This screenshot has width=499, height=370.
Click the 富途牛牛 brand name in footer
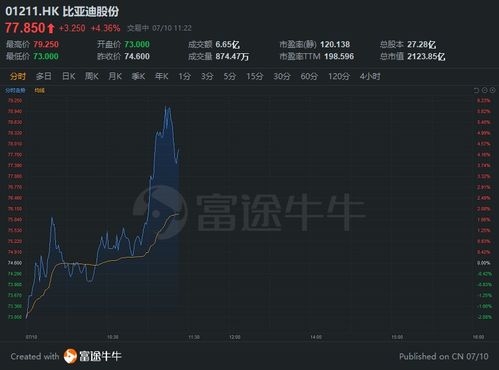tap(100, 356)
